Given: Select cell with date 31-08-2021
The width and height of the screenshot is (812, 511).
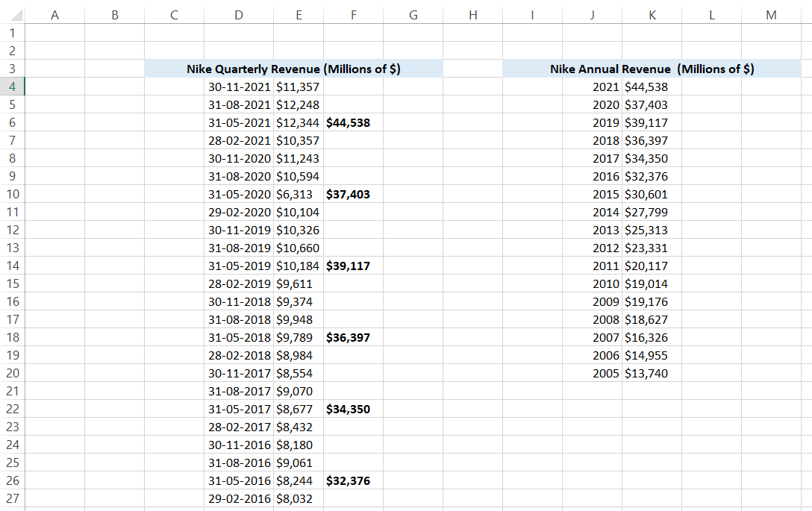Looking at the screenshot, I should (x=239, y=104).
